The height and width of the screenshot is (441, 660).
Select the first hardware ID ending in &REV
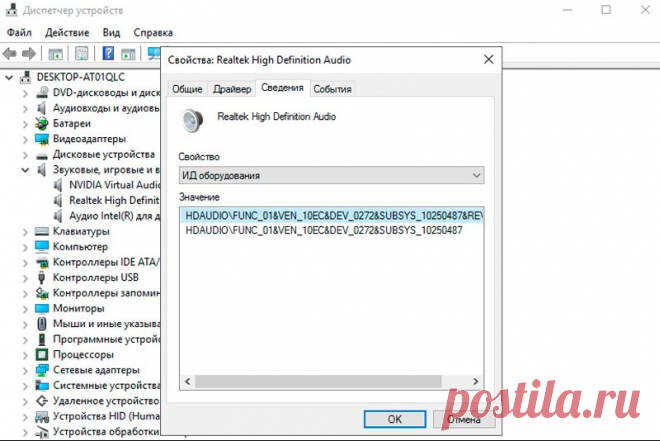pyautogui.click(x=333, y=215)
